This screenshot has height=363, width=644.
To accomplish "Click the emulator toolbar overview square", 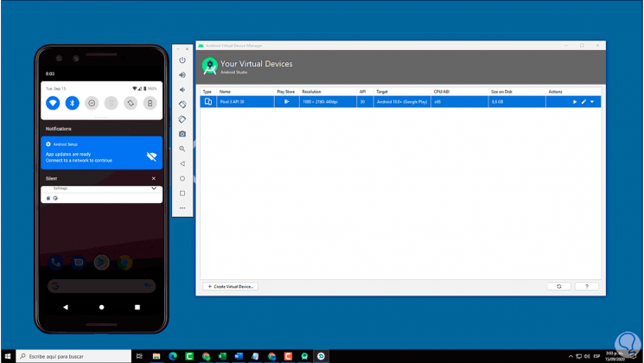I will 182,193.
